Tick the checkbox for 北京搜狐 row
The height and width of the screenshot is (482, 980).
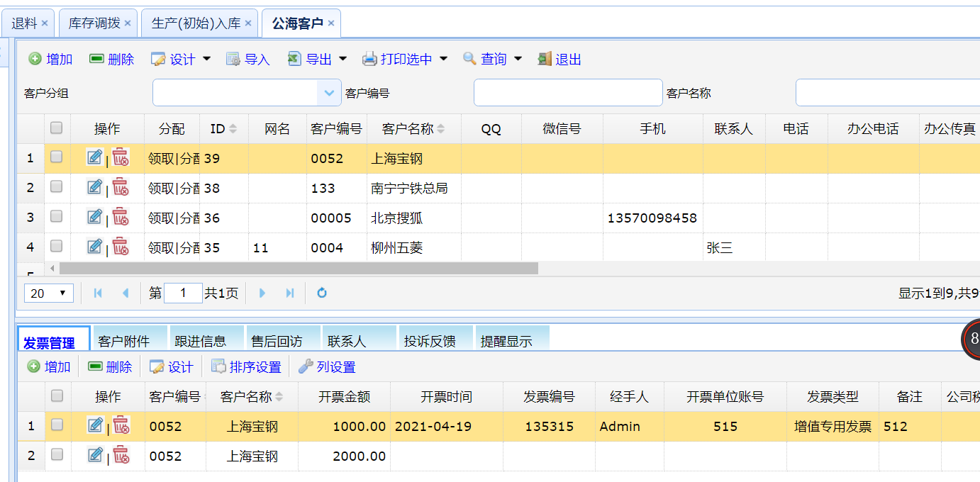click(x=57, y=217)
